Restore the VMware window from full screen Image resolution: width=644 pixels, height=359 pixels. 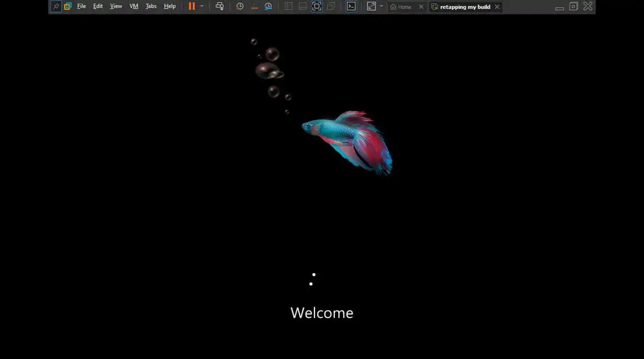(x=574, y=6)
